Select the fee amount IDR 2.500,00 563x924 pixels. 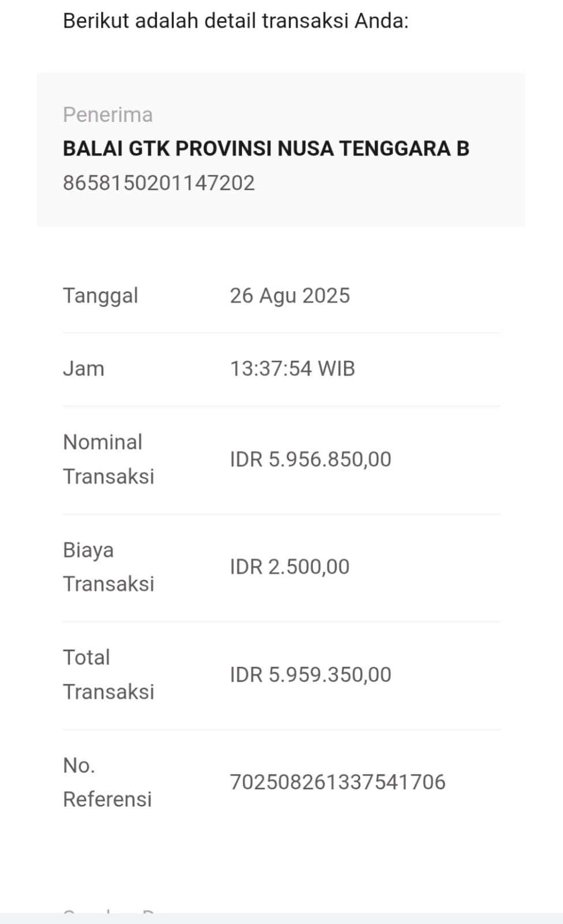click(290, 567)
